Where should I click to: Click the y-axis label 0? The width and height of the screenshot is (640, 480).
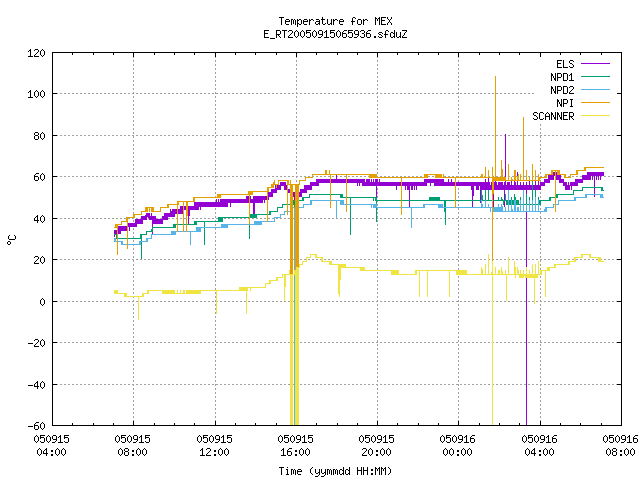click(42, 302)
